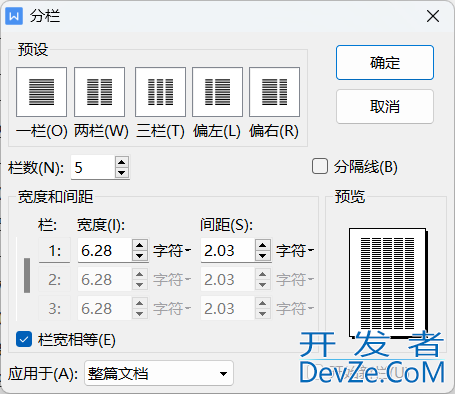Click the 栏宽相等(E) label text
Screen dimensions: 455x394
tap(77, 340)
